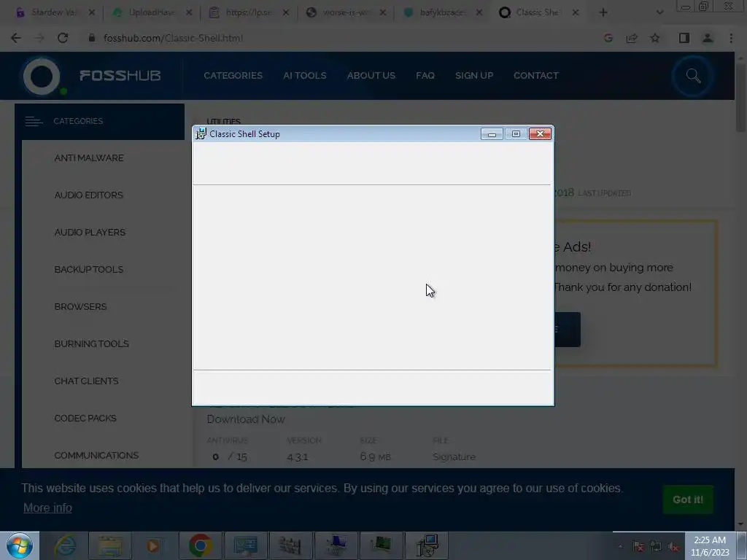This screenshot has height=560, width=747.
Task: Open the site search magnifier icon
Action: coord(693,76)
